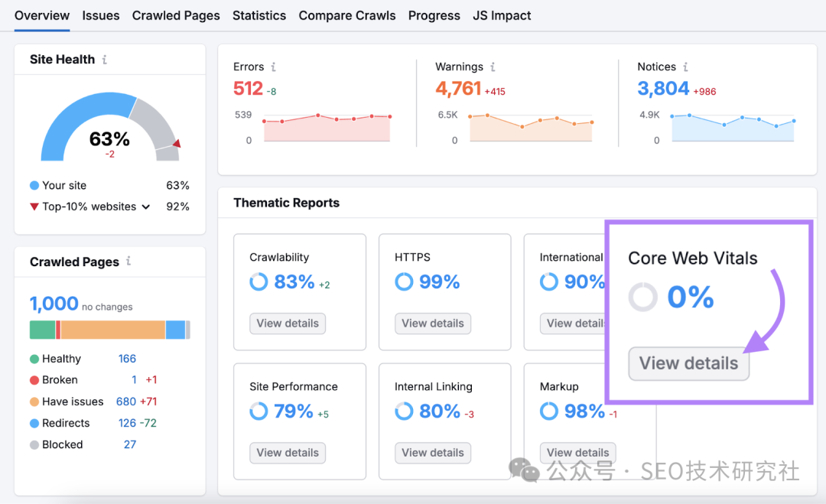Screen dimensions: 826x504
Task: Click the Internal Linking progress ring icon
Action: point(404,411)
